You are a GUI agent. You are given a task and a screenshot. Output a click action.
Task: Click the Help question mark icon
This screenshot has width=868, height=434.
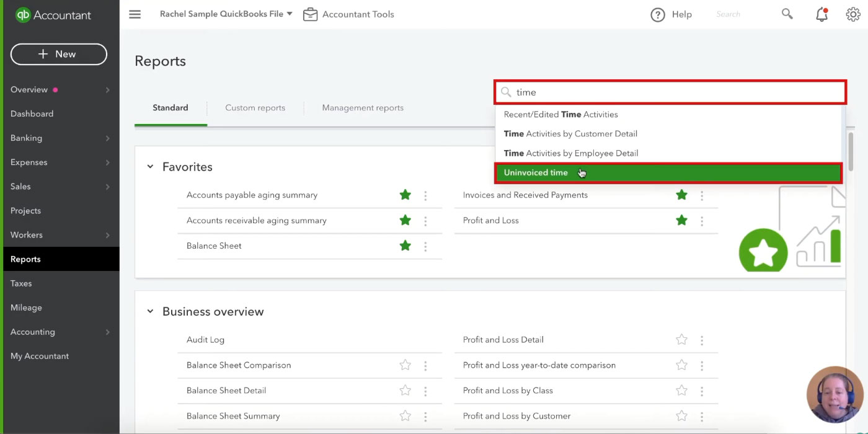(x=658, y=14)
